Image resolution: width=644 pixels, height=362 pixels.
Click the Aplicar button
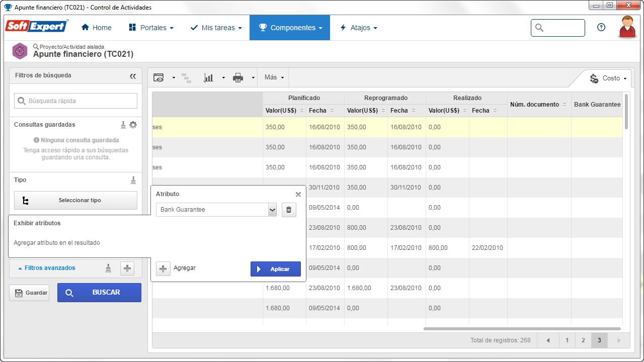pos(276,269)
